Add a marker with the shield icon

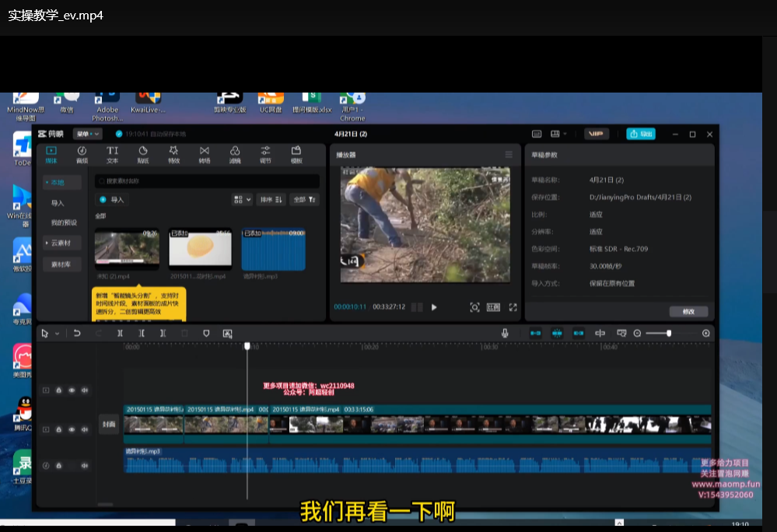[x=206, y=334]
